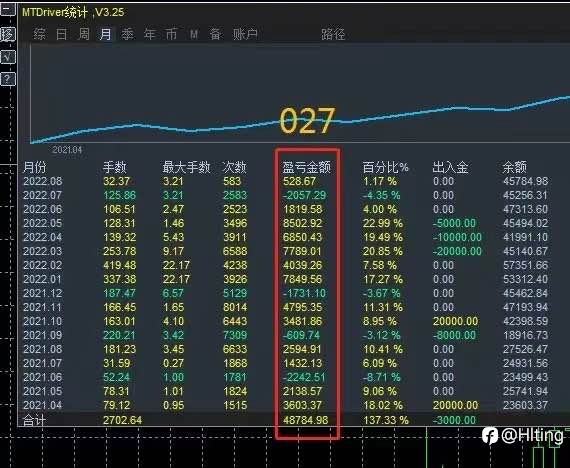
Task: Click loss value -2242.51
Action: coord(304,377)
